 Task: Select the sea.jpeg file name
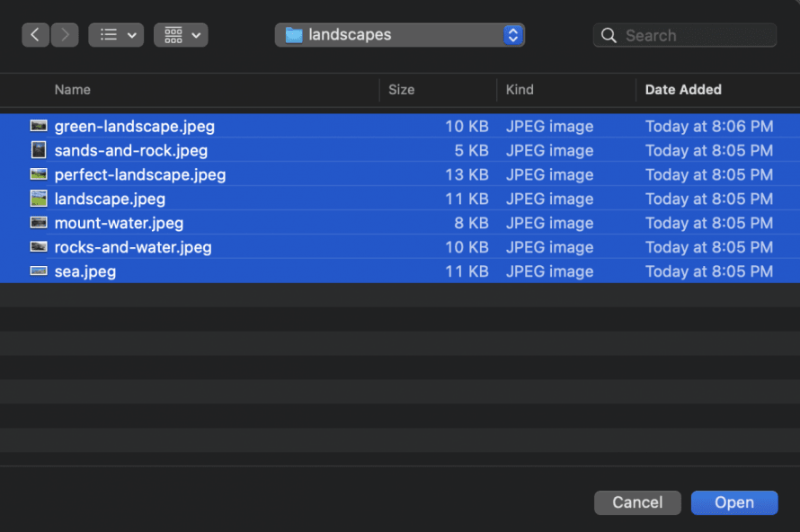[x=85, y=271]
